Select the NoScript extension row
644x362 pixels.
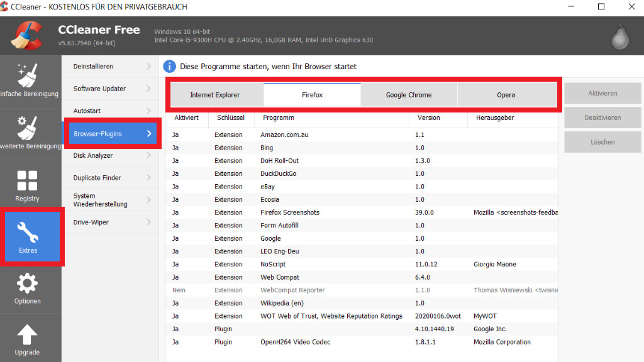coord(273,265)
